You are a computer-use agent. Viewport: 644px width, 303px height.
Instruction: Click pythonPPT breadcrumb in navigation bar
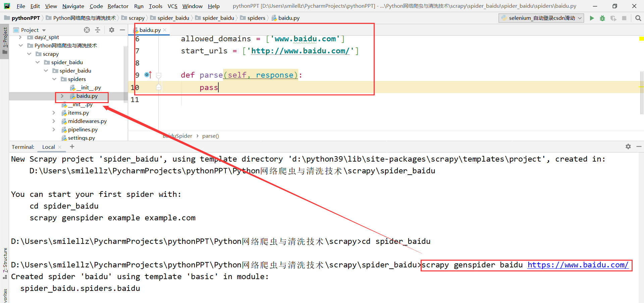click(22, 18)
